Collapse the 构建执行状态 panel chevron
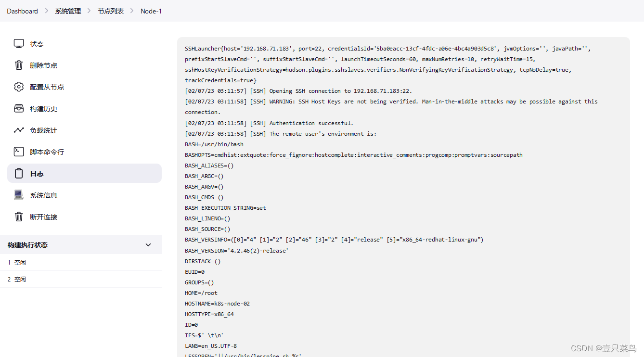 coord(148,245)
